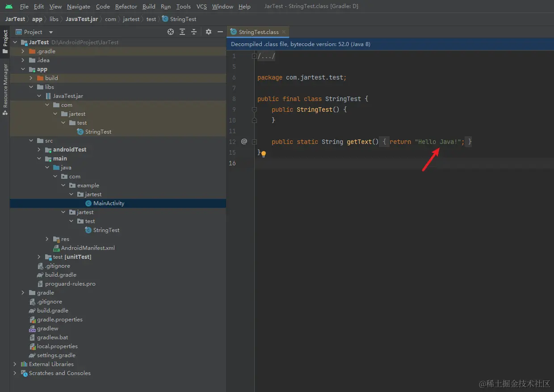Image resolution: width=554 pixels, height=392 pixels.
Task: Unfold the collapsed /.../ comment block
Action: click(254, 56)
